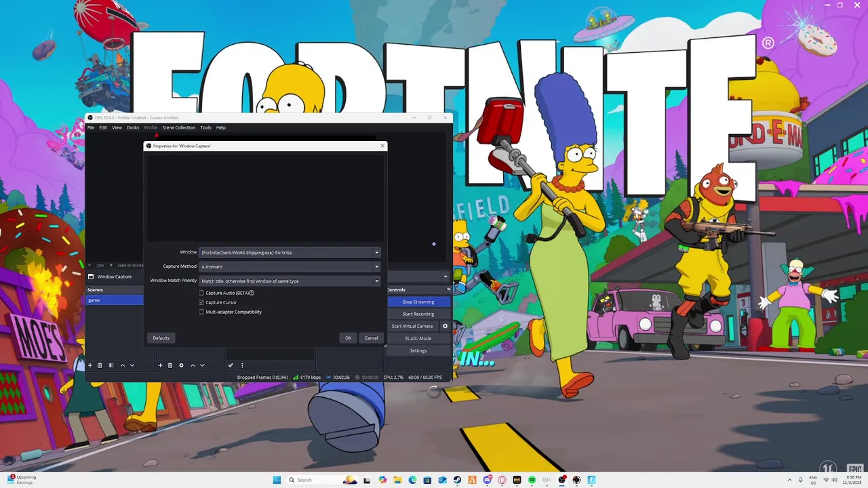Open Microsoft Store from the taskbar

(427, 480)
